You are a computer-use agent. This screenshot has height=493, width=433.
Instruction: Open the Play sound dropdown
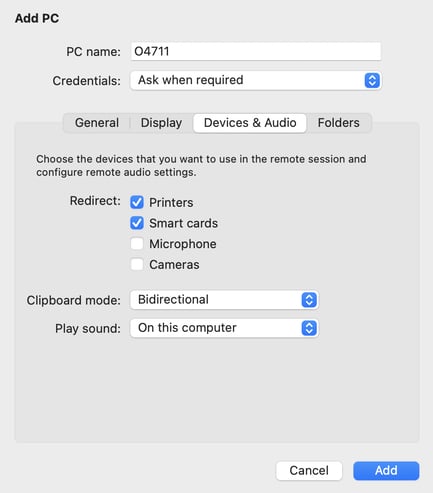tap(224, 328)
